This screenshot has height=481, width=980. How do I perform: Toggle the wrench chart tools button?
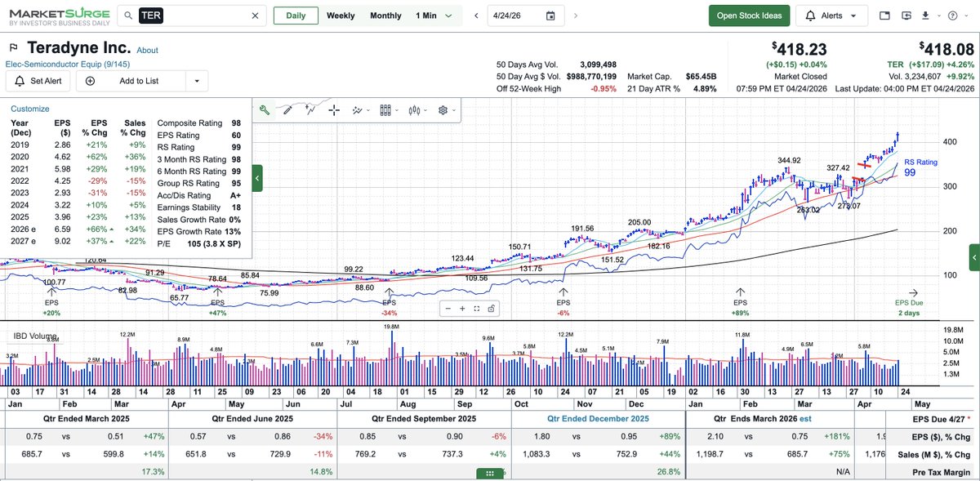point(265,110)
